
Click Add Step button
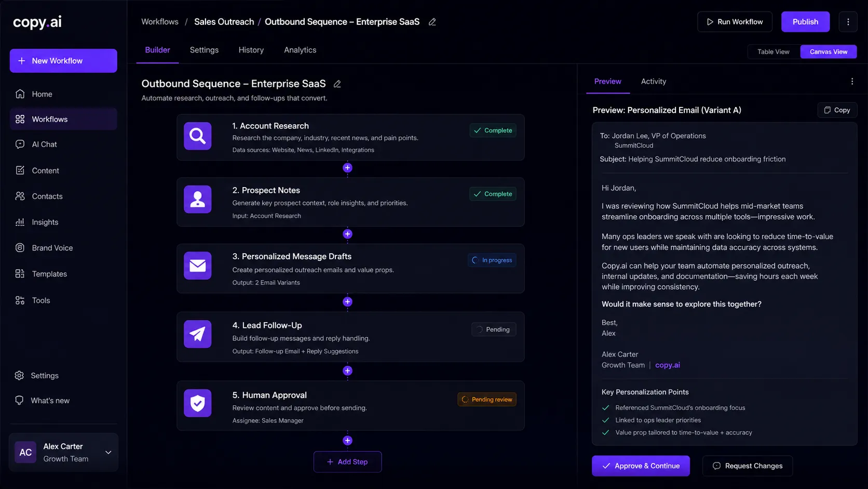(x=348, y=462)
